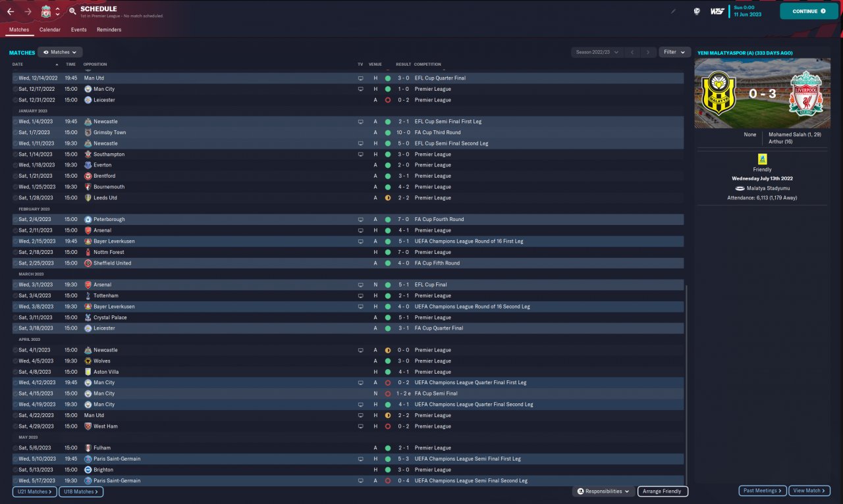Click the Brentford club badge

88,176
